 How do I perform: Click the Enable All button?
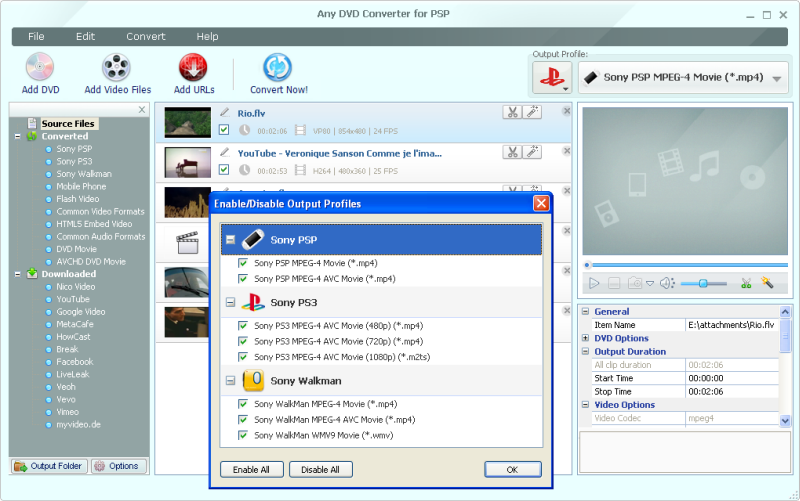251,469
